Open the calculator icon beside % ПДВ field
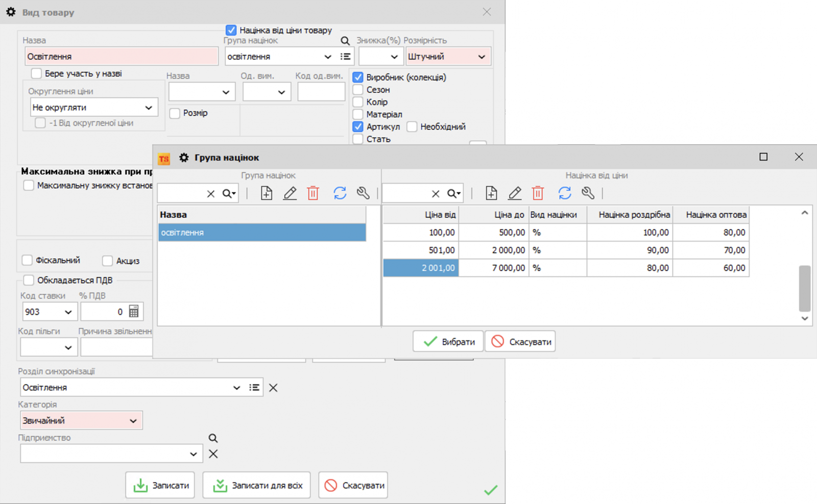This screenshot has width=817, height=504. pyautogui.click(x=135, y=311)
